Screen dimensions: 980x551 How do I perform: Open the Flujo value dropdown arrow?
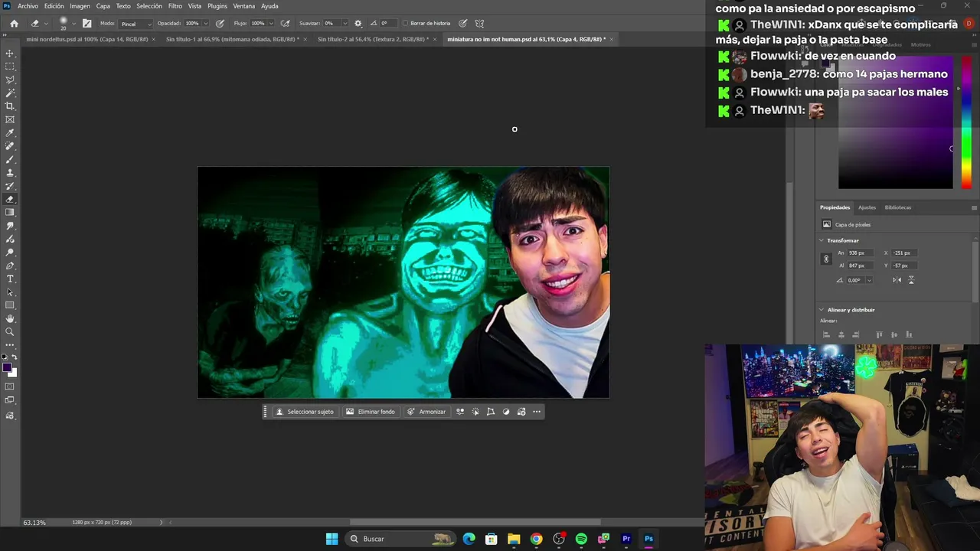[x=269, y=23]
